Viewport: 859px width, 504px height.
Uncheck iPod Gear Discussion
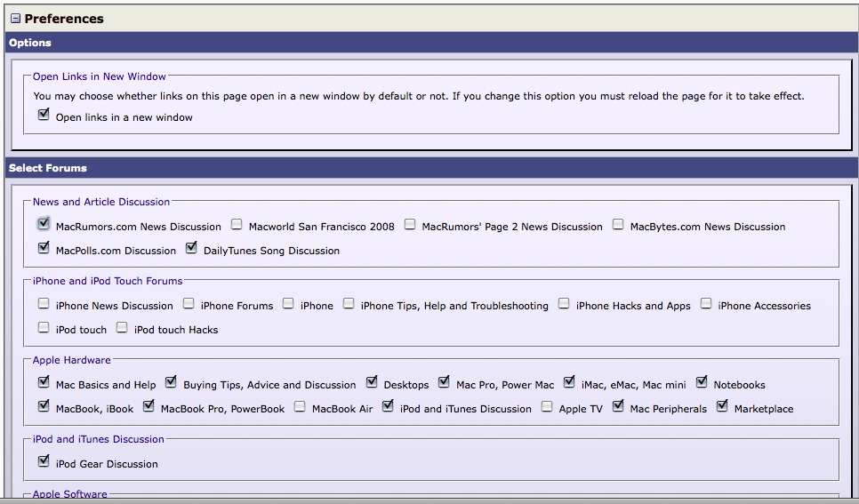(44, 460)
